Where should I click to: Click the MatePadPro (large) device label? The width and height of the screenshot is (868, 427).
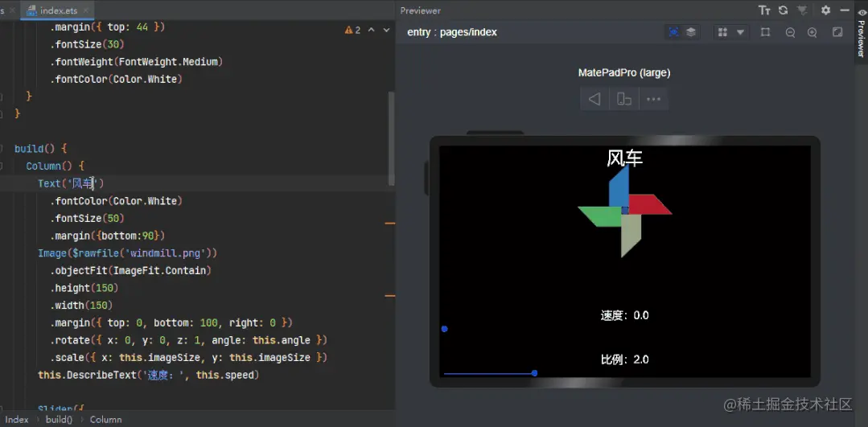tap(624, 72)
